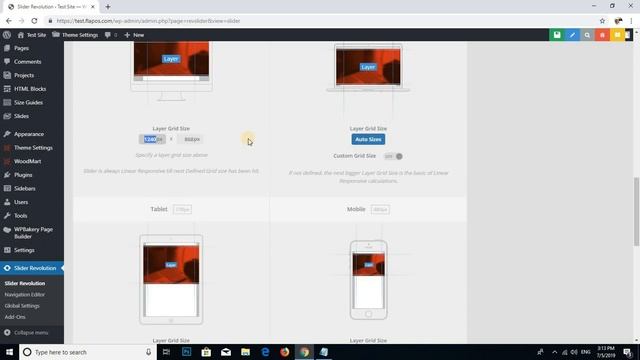
Task: Open File Explorer from taskbar
Action: tap(245, 352)
